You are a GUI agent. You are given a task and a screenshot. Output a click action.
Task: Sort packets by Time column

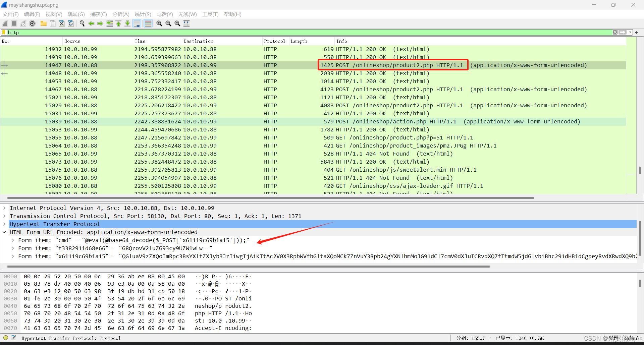coord(157,41)
